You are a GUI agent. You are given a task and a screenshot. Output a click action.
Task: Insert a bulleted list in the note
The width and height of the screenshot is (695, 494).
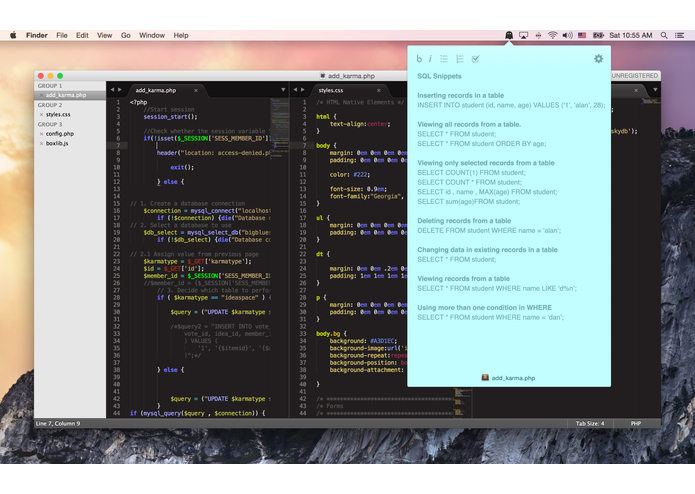pyautogui.click(x=444, y=59)
